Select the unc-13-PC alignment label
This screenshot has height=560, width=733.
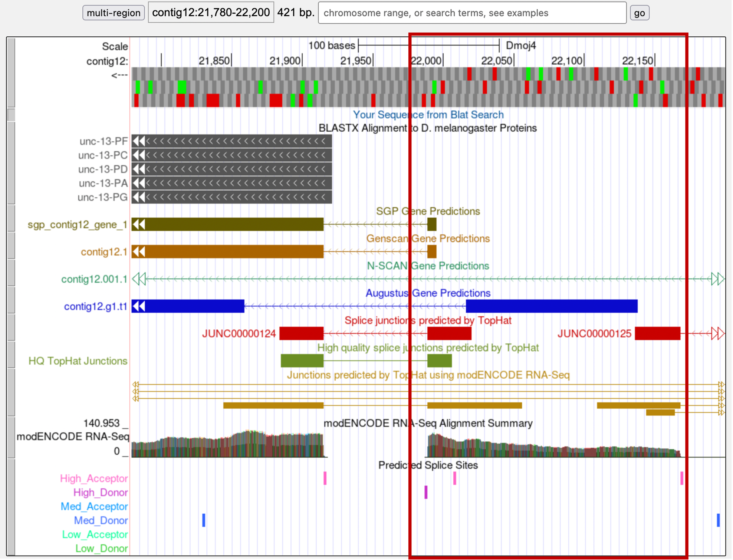click(x=103, y=155)
